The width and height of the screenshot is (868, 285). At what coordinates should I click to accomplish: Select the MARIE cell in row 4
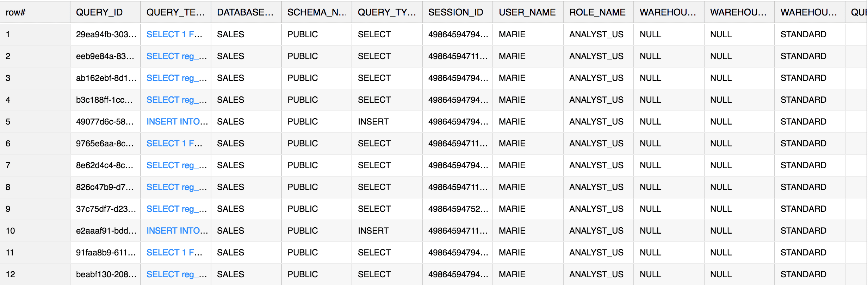(x=511, y=100)
